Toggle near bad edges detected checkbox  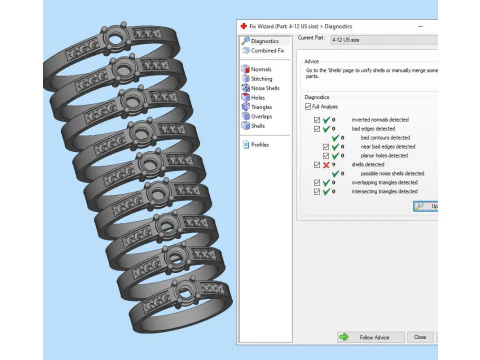(x=326, y=147)
